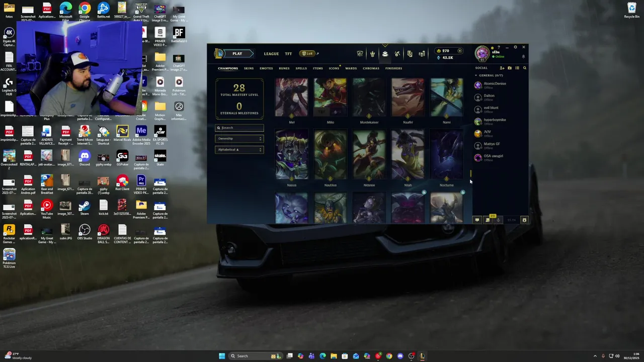The width and height of the screenshot is (644, 362).
Task: Open the League client help question mark
Action: [x=499, y=47]
